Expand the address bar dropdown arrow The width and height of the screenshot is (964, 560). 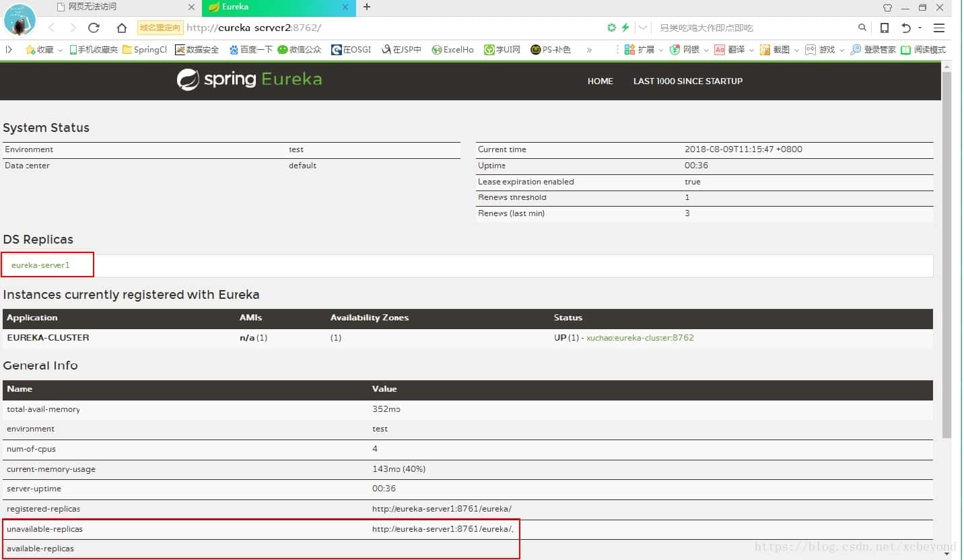tap(643, 28)
